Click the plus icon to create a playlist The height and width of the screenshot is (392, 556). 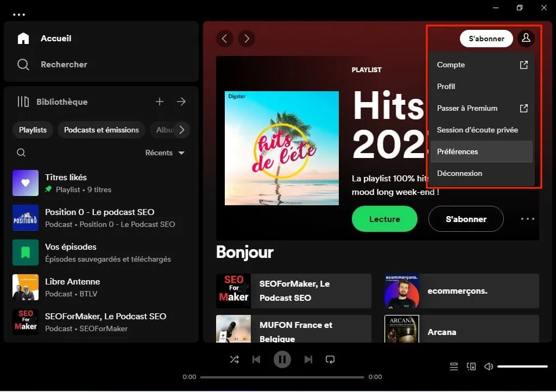pyautogui.click(x=160, y=102)
